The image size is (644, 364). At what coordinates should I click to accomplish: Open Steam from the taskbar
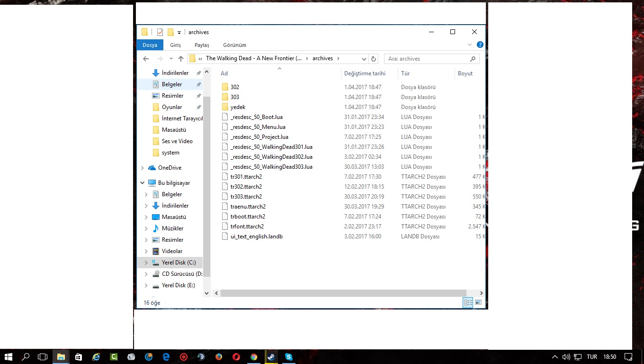coord(271,357)
